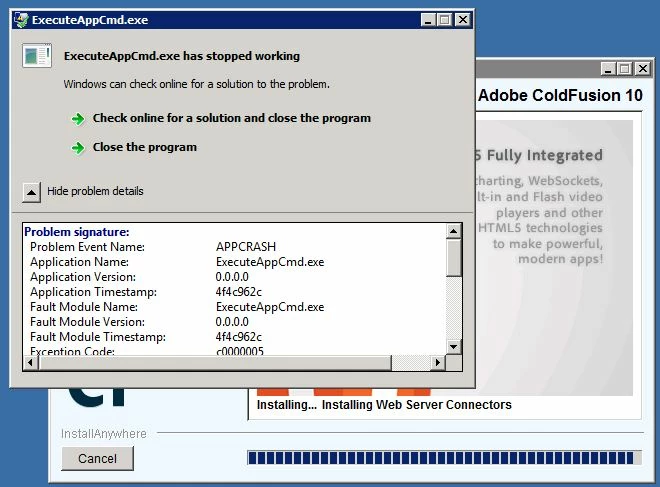
Task: Select Application Version value 0.0.0.0
Action: point(232,277)
